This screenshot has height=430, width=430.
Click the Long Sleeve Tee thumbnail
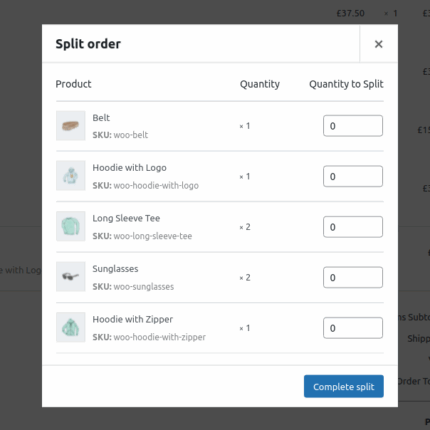point(70,226)
